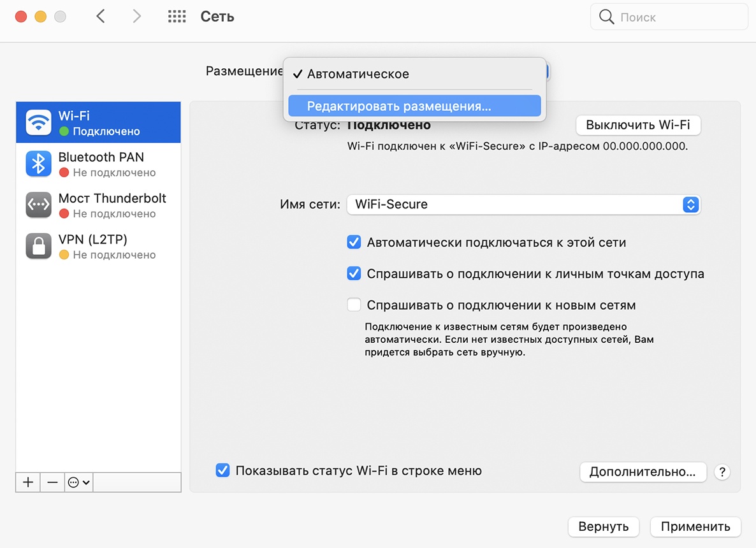Click the Wi-Fi IP address status text
The height and width of the screenshot is (548, 756).
518,146
